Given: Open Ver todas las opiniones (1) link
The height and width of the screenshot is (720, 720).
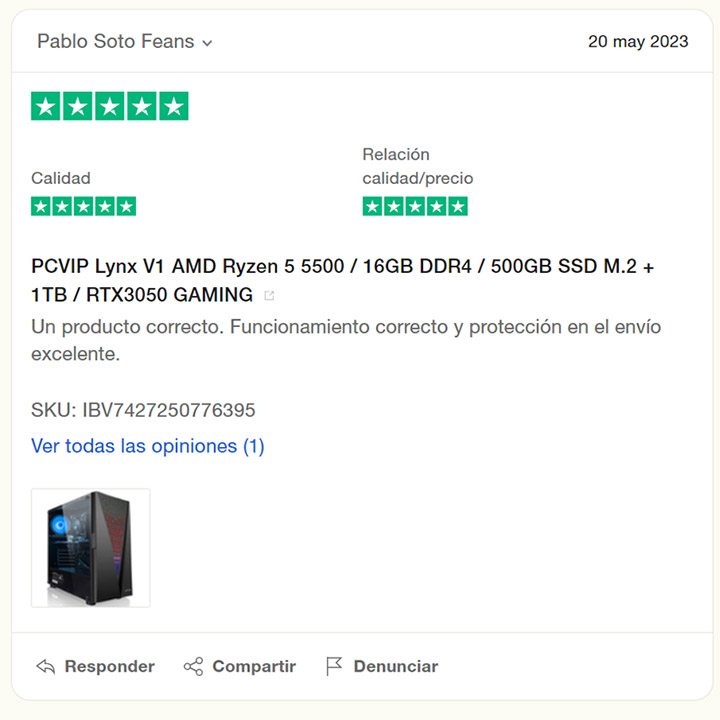Looking at the screenshot, I should (x=147, y=446).
